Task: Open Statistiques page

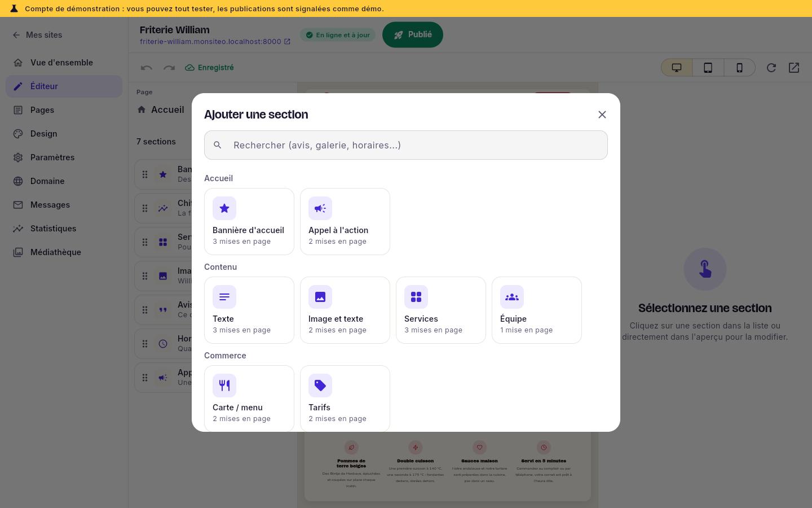Action: [64, 229]
